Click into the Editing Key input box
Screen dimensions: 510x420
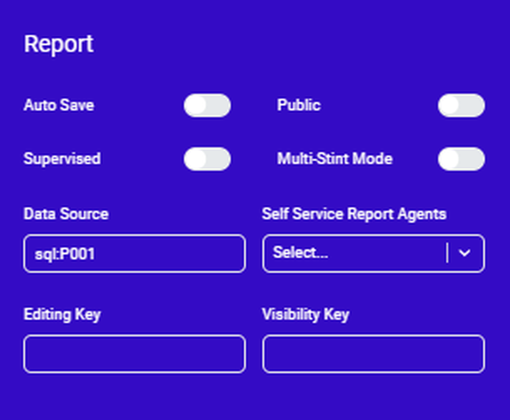[134, 354]
